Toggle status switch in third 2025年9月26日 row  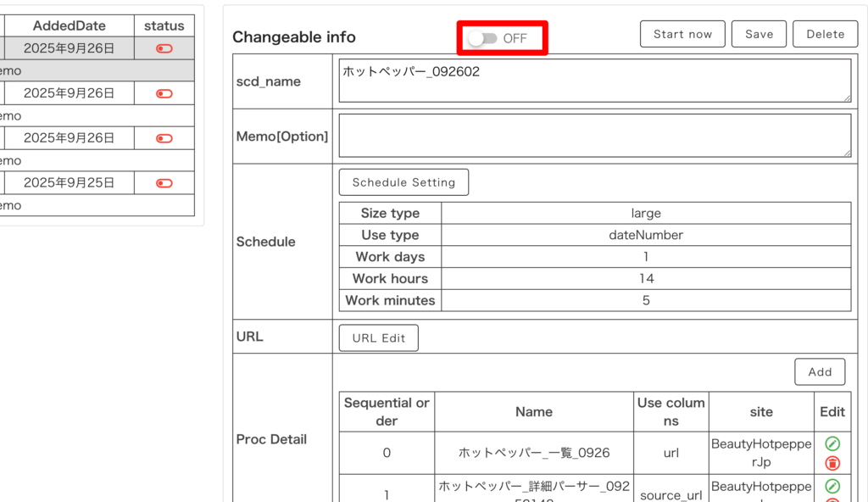click(164, 138)
